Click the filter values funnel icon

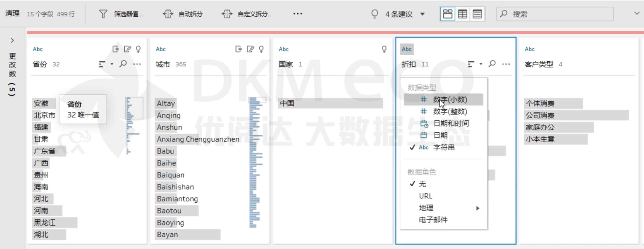(x=103, y=14)
